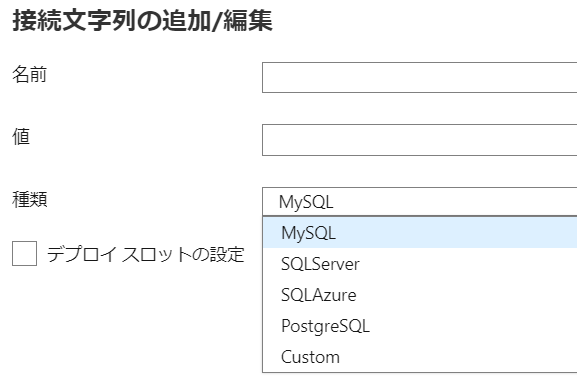Image resolution: width=577 pixels, height=381 pixels.
Task: Click the 名前 label text
Action: (29, 74)
